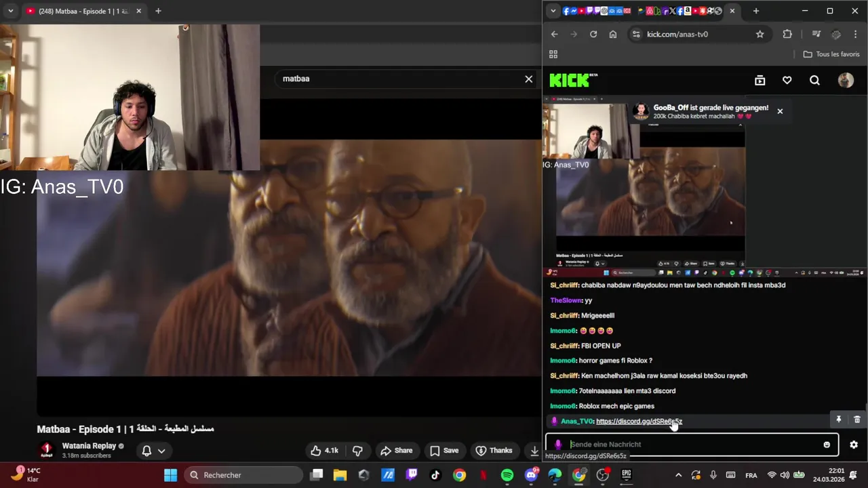Screen dimensions: 868x488
Task: Open the Kick user profile avatar
Action: [846, 80]
